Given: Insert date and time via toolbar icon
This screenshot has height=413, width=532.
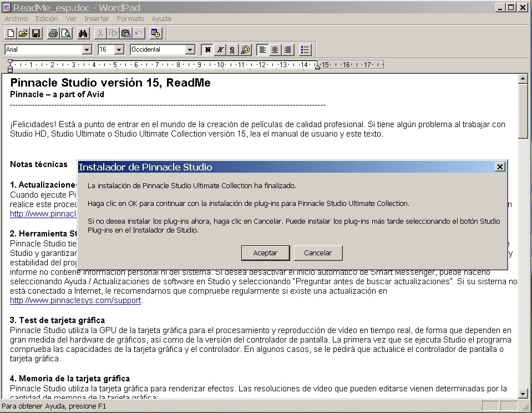Looking at the screenshot, I should [156, 33].
